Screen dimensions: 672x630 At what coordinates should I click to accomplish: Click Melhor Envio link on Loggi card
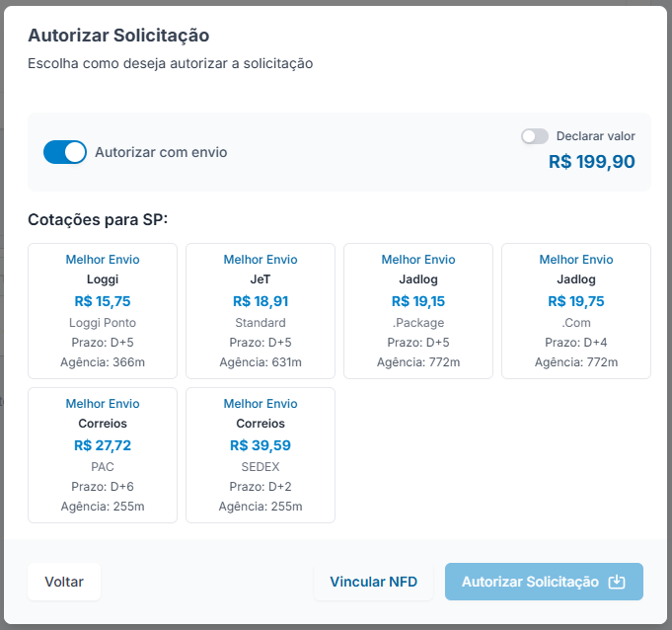pyautogui.click(x=103, y=260)
